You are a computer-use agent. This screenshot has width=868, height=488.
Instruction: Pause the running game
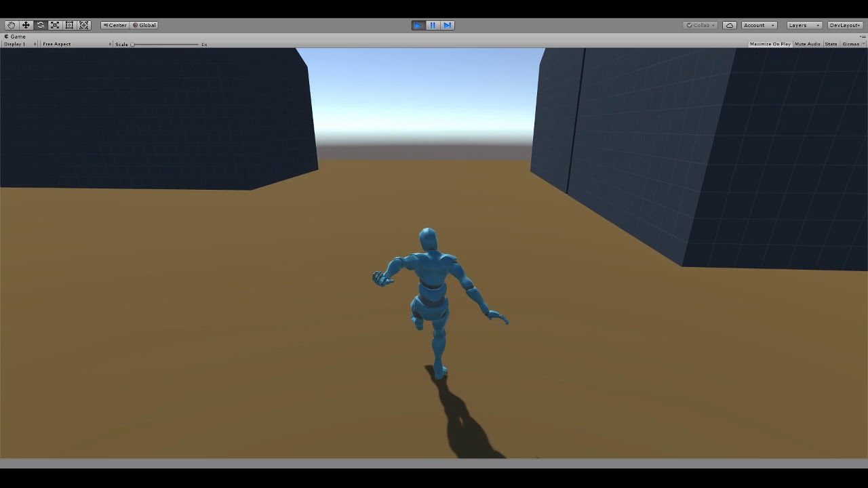(x=433, y=25)
